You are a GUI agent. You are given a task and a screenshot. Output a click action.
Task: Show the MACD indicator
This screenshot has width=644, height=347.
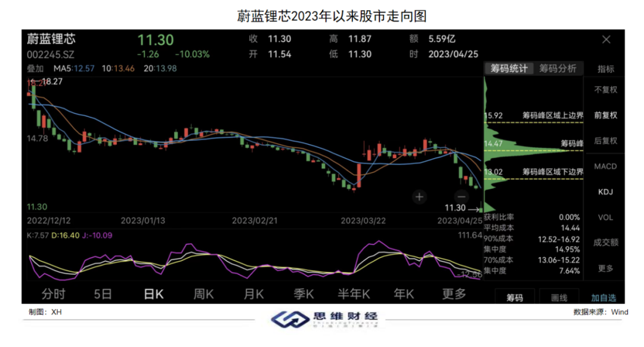[x=605, y=166]
